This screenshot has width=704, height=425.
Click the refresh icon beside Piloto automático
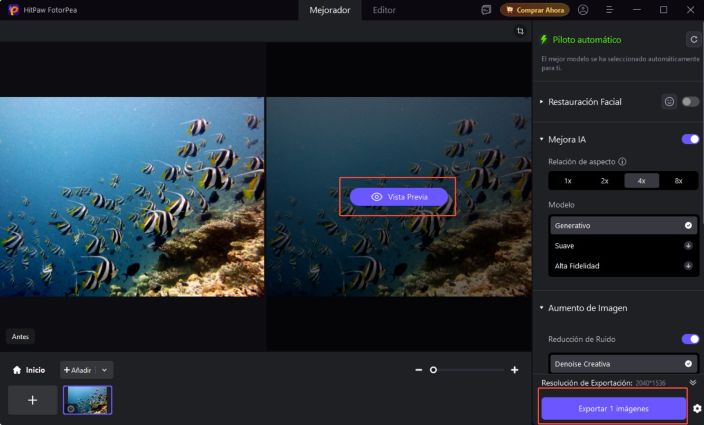[694, 39]
